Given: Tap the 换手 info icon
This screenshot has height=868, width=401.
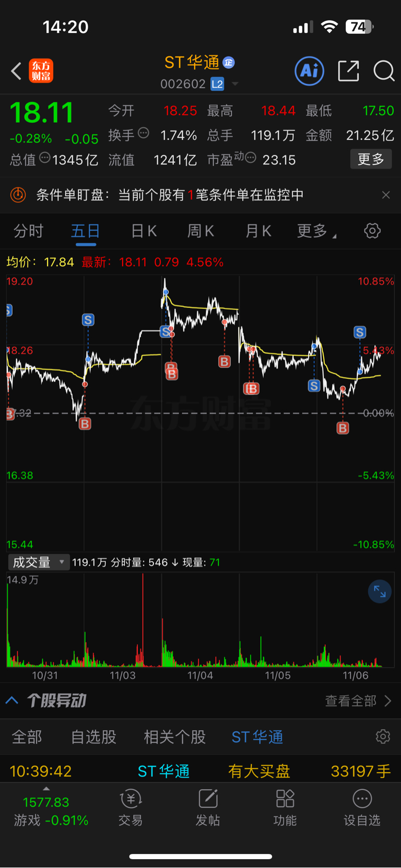Looking at the screenshot, I should click(x=144, y=133).
